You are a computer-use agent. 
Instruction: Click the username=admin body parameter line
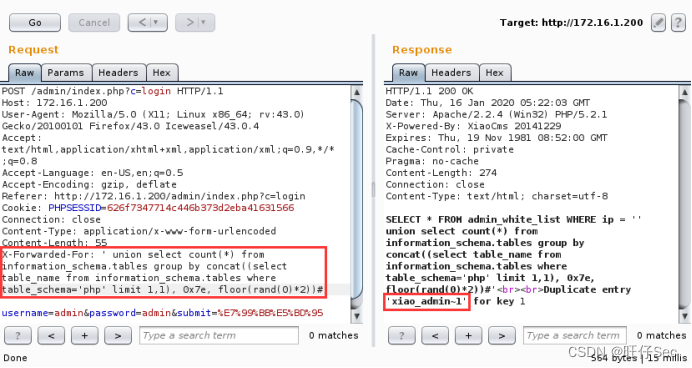[x=162, y=313]
